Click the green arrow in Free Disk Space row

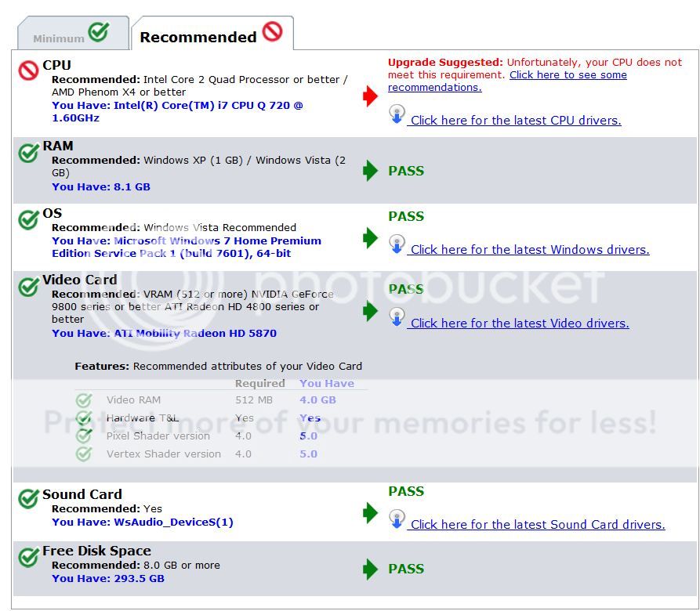pos(370,569)
